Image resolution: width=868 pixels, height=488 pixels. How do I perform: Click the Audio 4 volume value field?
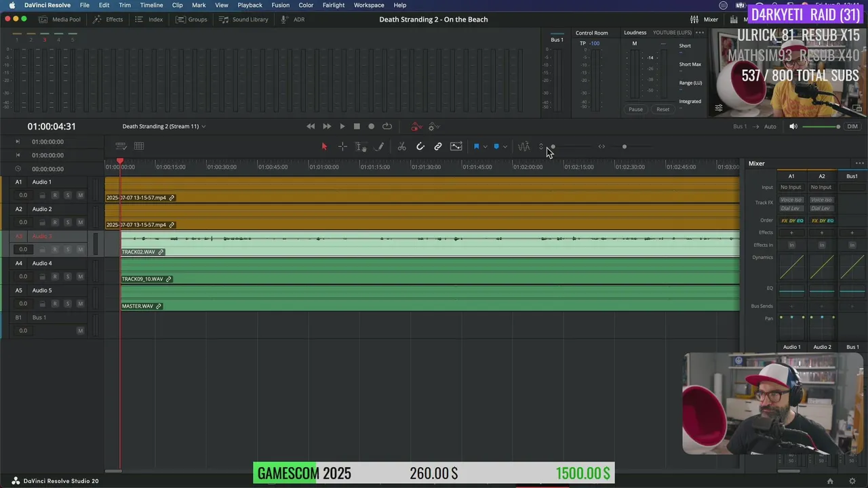coord(23,277)
